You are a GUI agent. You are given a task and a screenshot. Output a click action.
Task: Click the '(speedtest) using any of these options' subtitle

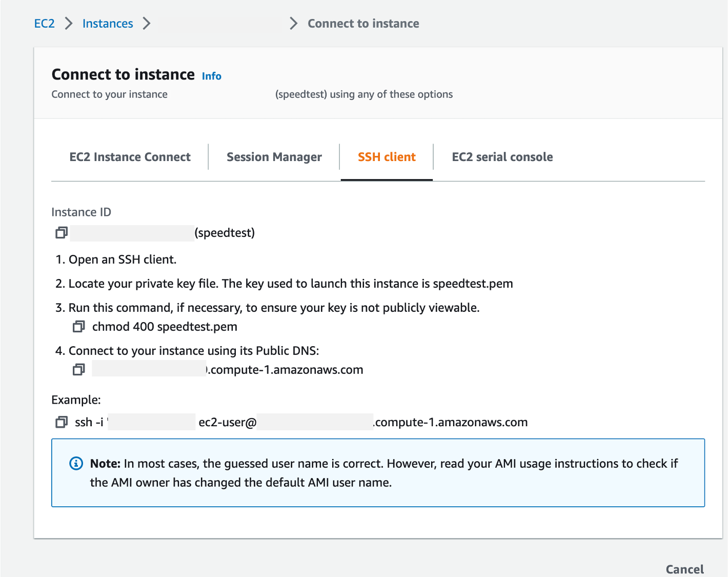(364, 94)
